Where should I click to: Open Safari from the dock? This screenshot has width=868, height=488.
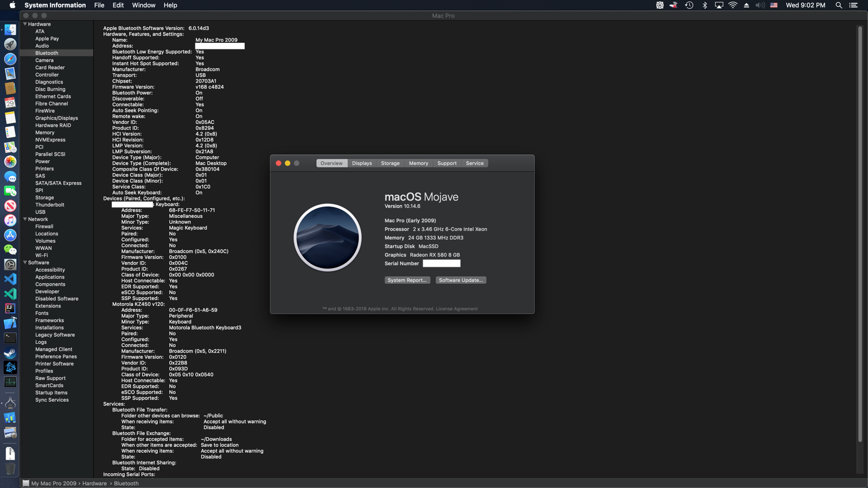point(10,59)
